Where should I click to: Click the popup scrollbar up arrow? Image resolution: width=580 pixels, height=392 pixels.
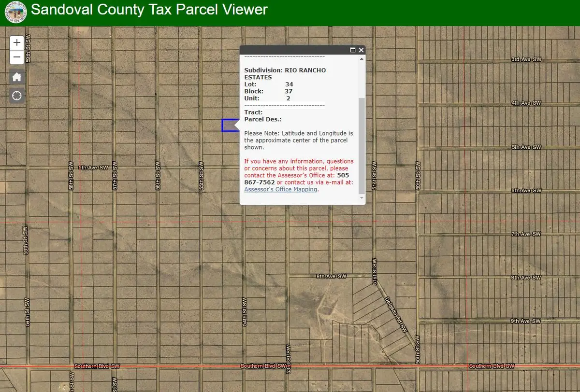(362, 59)
